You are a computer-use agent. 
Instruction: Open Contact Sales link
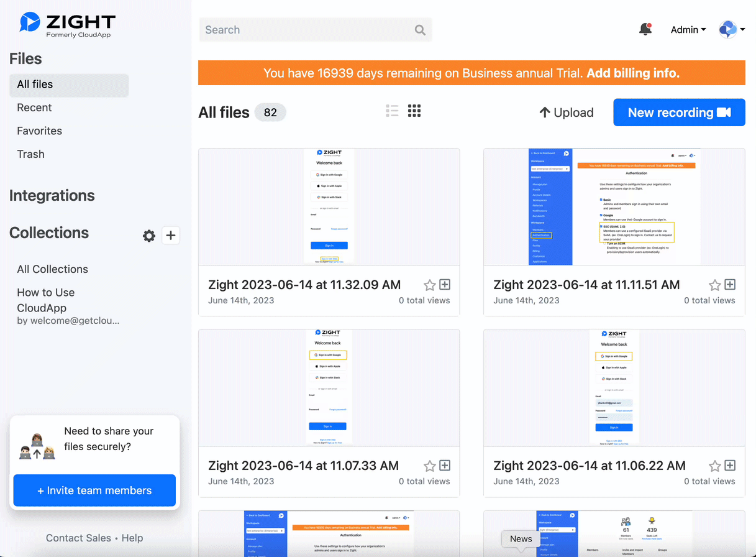pos(78,538)
